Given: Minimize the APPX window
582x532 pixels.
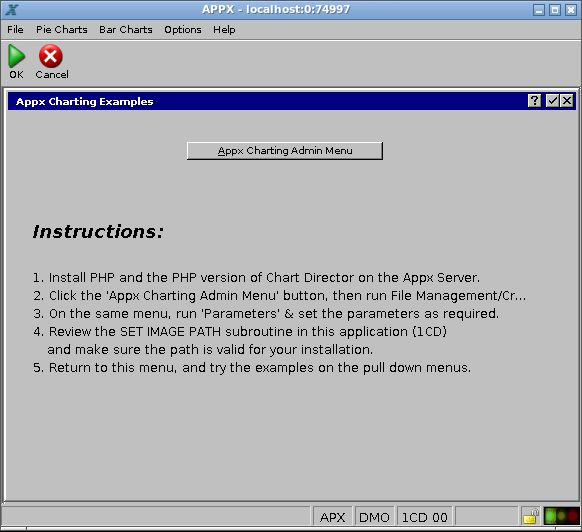Looking at the screenshot, I should (539, 10).
